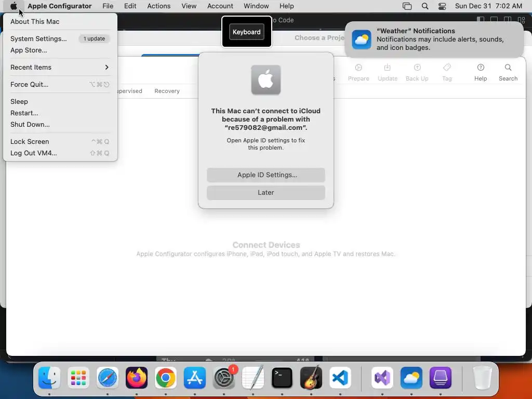Image resolution: width=532 pixels, height=399 pixels.
Task: Open Visual Studio from the Dock
Action: [382, 378]
